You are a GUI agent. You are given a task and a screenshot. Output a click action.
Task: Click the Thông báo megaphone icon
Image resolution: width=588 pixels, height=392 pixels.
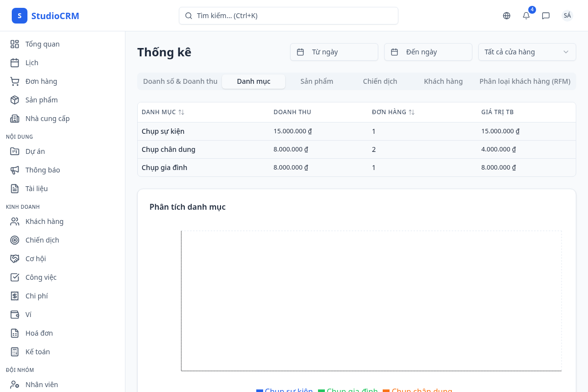15,170
